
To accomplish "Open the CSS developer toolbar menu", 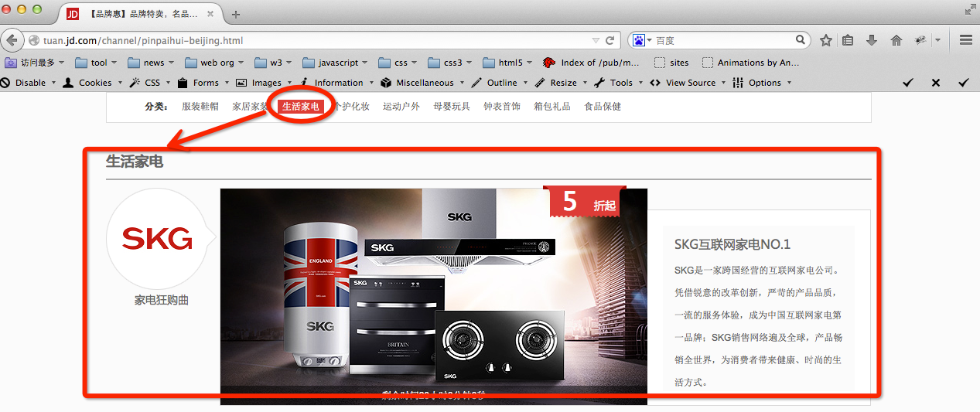I will pyautogui.click(x=149, y=83).
